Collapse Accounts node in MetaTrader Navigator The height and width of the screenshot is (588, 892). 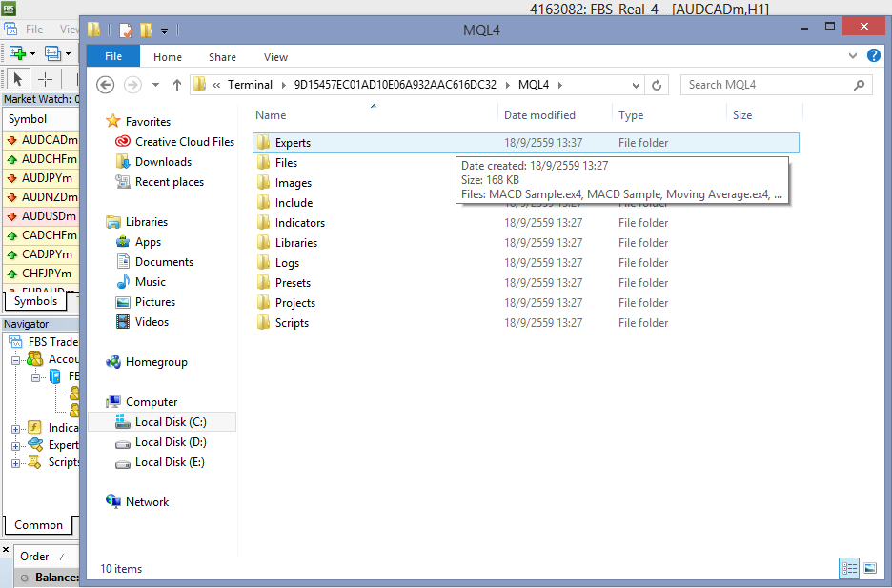(16, 360)
